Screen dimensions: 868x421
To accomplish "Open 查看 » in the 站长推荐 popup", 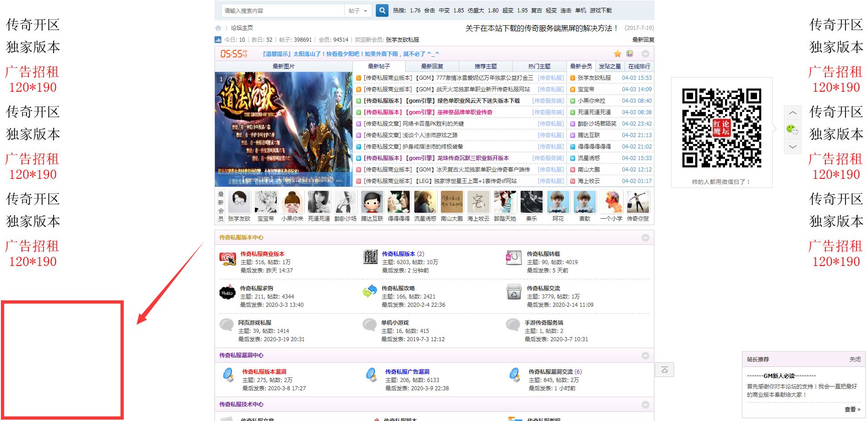I will (852, 410).
